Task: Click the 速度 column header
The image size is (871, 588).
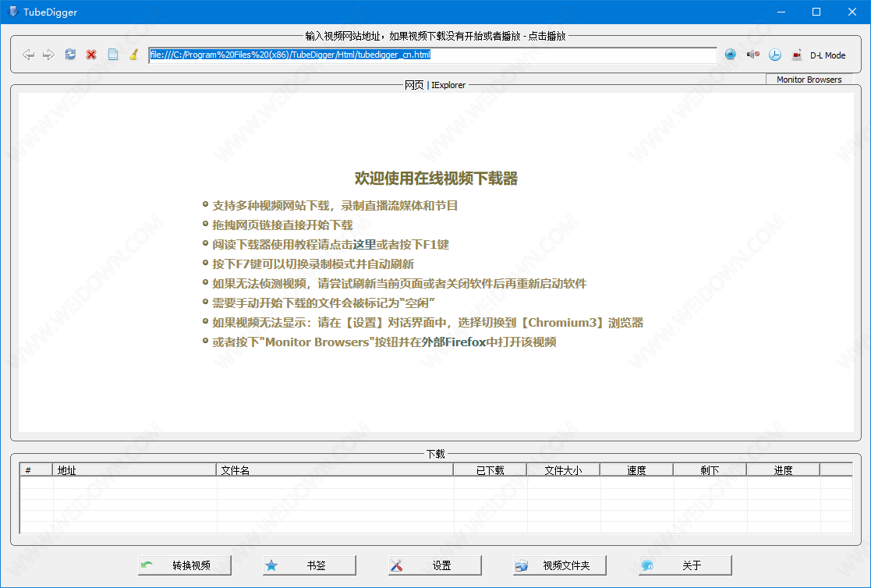Action: point(636,470)
